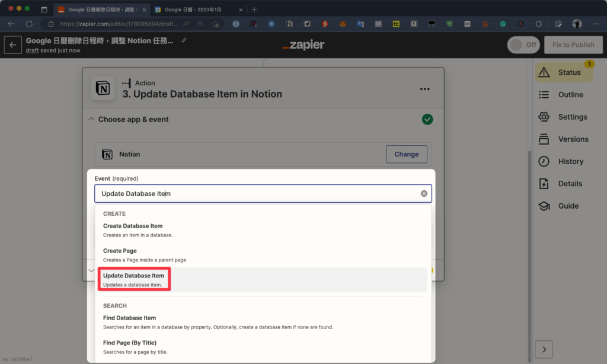Click the Change app button
This screenshot has height=364, width=607.
(407, 154)
